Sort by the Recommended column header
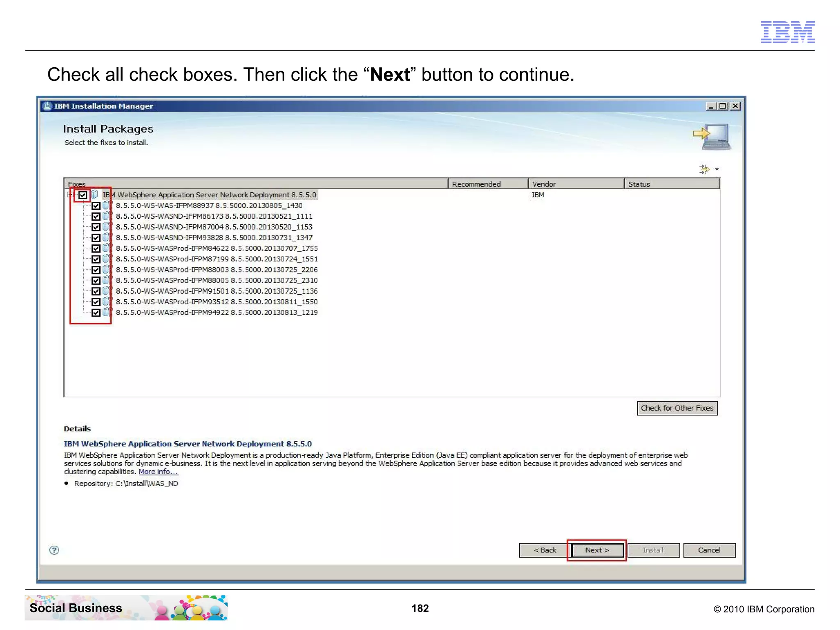Viewport: 840px width, 630px height. coord(488,184)
